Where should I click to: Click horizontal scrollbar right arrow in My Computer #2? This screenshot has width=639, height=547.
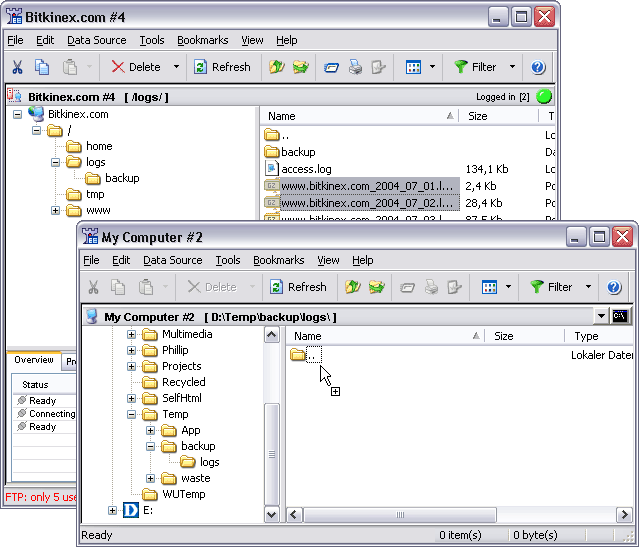click(x=624, y=514)
